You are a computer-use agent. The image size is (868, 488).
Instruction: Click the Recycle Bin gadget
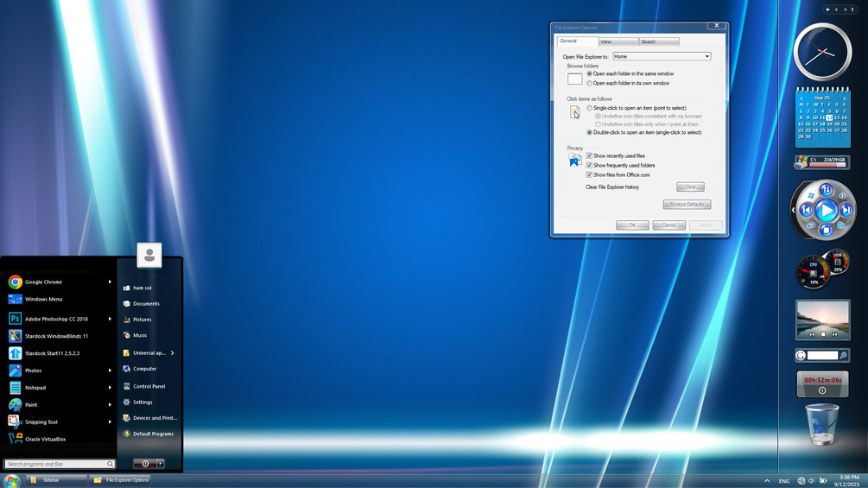click(822, 424)
